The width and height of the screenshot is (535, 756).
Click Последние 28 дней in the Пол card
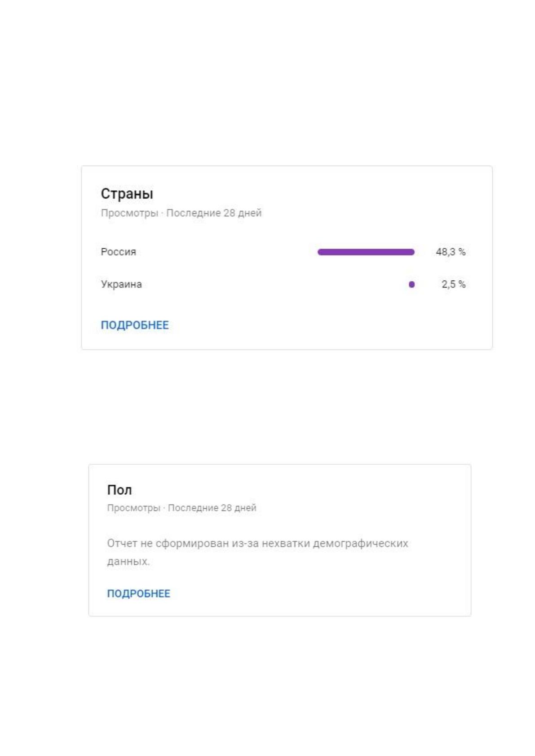tap(212, 508)
